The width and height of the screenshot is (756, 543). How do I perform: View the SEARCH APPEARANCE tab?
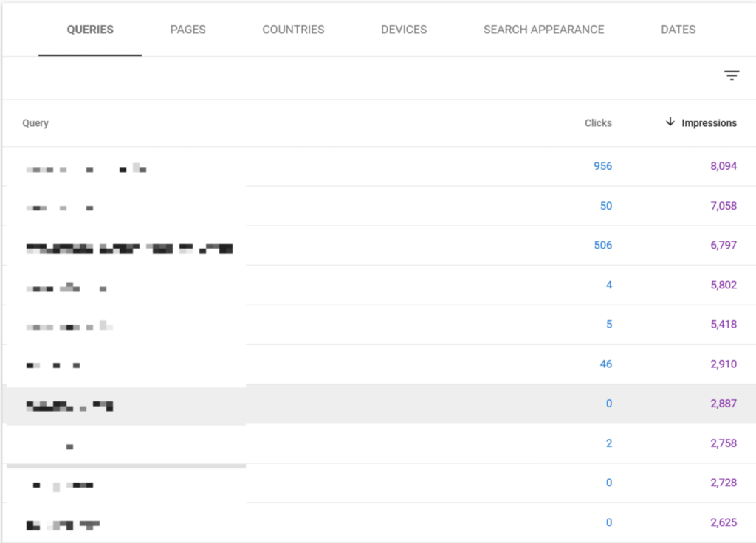pyautogui.click(x=543, y=30)
